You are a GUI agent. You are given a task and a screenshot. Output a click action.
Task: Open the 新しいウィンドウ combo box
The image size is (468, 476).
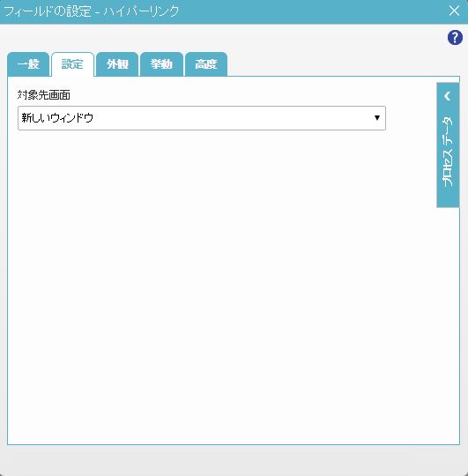tap(202, 118)
